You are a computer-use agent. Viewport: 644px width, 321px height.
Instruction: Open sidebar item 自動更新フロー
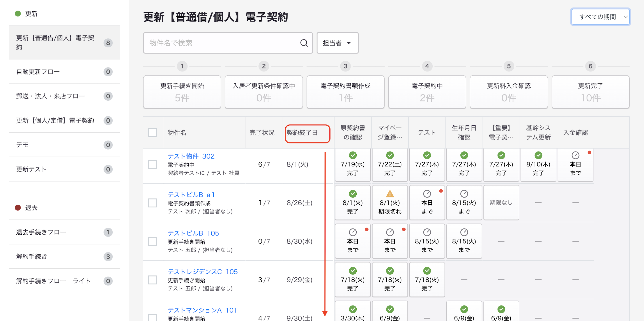tap(64, 72)
